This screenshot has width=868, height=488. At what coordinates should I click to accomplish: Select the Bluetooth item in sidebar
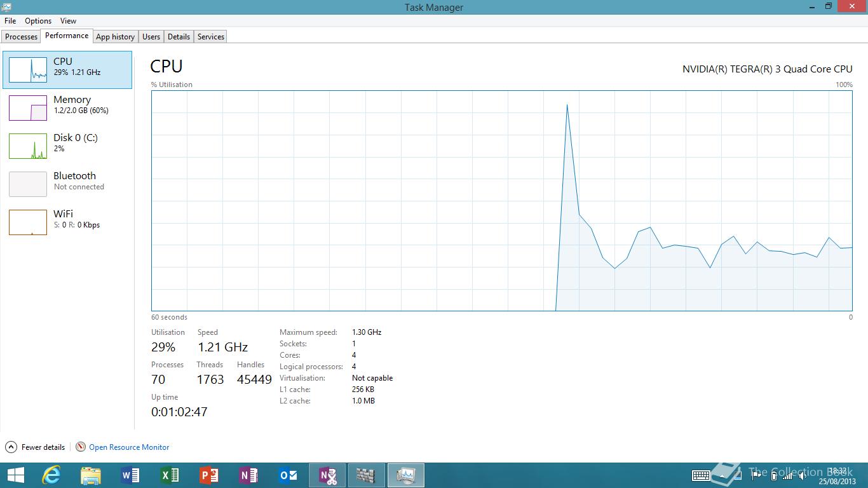67,184
